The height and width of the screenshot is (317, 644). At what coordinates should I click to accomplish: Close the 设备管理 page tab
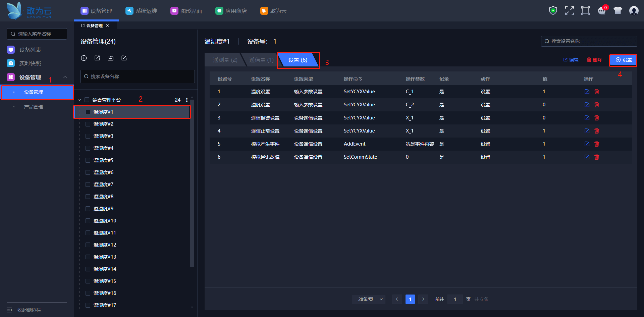tap(107, 25)
